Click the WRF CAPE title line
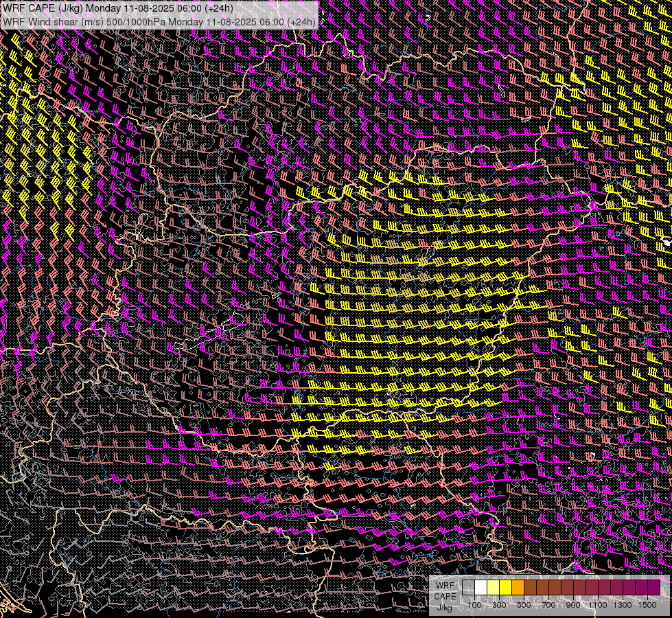The height and width of the screenshot is (618, 672). pyautogui.click(x=118, y=8)
